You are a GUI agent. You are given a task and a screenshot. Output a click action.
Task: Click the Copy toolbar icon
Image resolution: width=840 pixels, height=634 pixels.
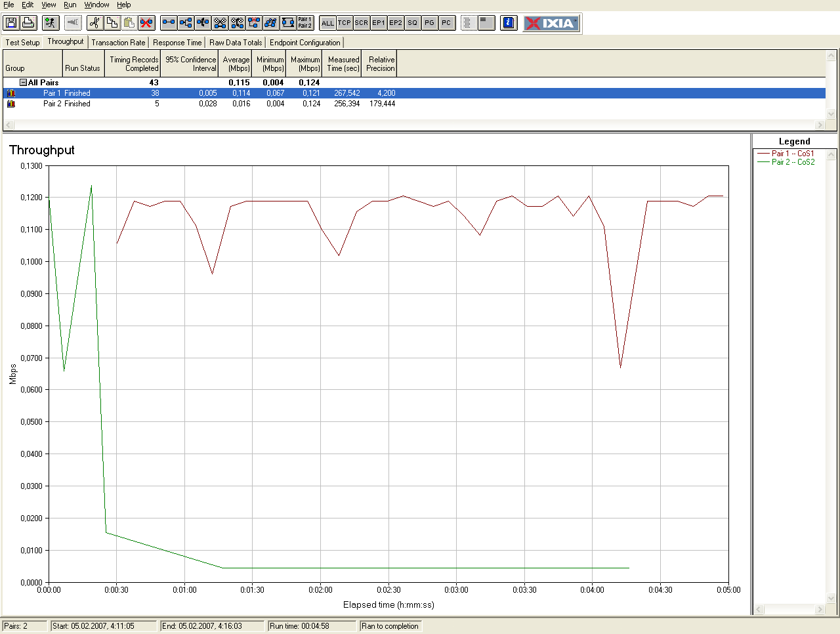(x=112, y=23)
